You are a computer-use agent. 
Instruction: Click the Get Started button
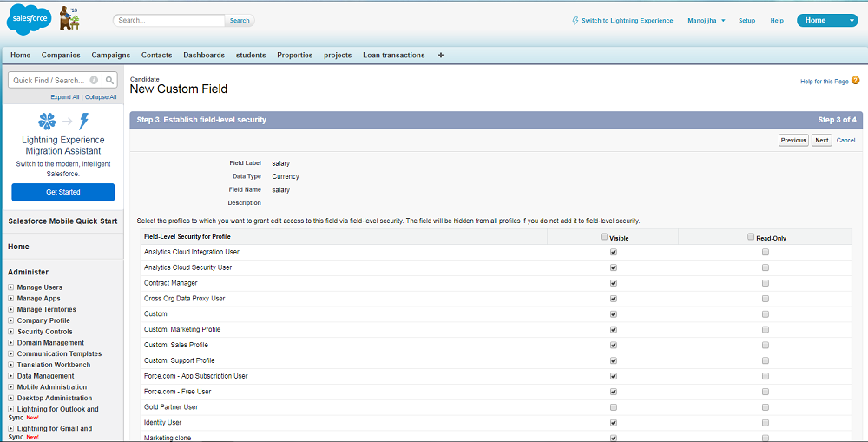pyautogui.click(x=63, y=192)
